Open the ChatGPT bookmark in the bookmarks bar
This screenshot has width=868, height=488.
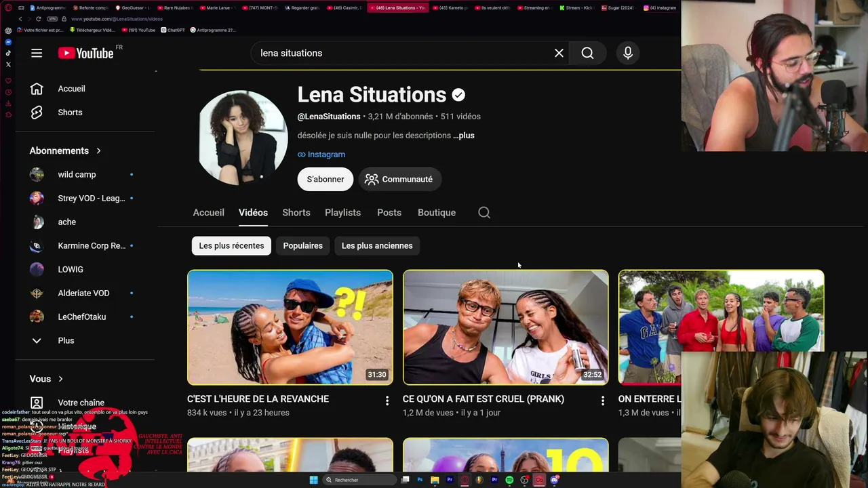[x=172, y=30]
